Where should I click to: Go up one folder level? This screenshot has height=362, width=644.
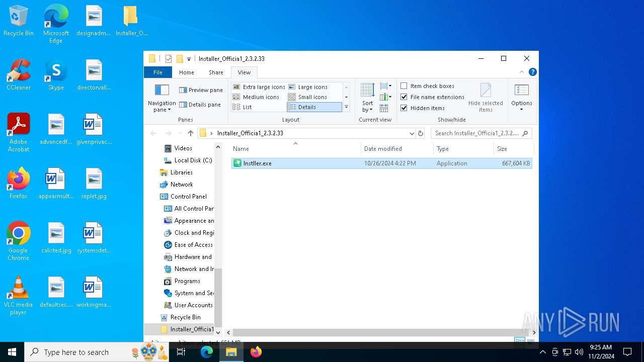(190, 133)
